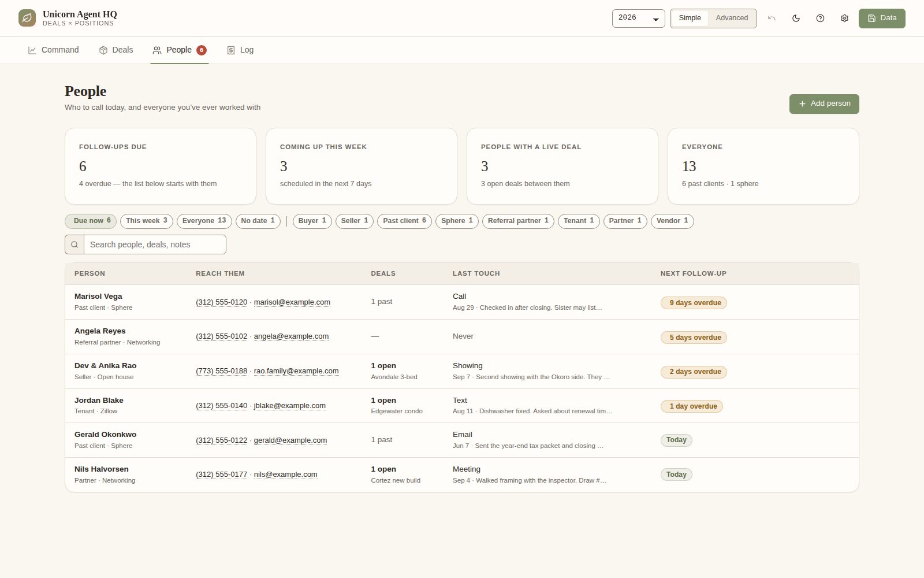Image resolution: width=924 pixels, height=578 pixels.
Task: Go to the Log tab
Action: click(240, 50)
